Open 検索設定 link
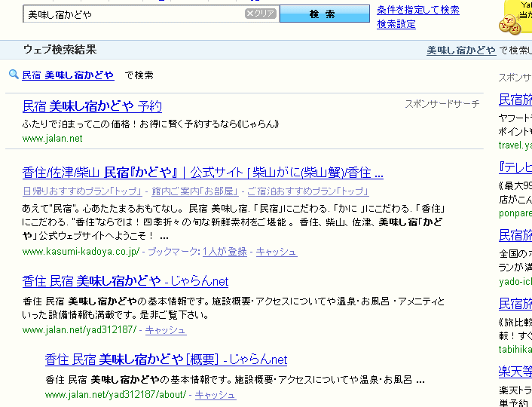The image size is (532, 407). coord(396,24)
